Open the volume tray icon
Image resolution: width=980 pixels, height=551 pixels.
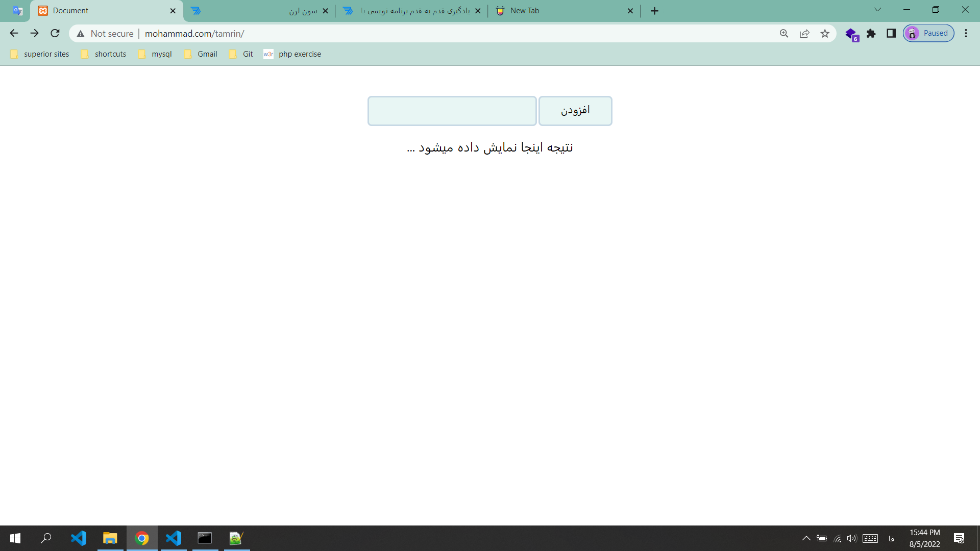pyautogui.click(x=851, y=538)
